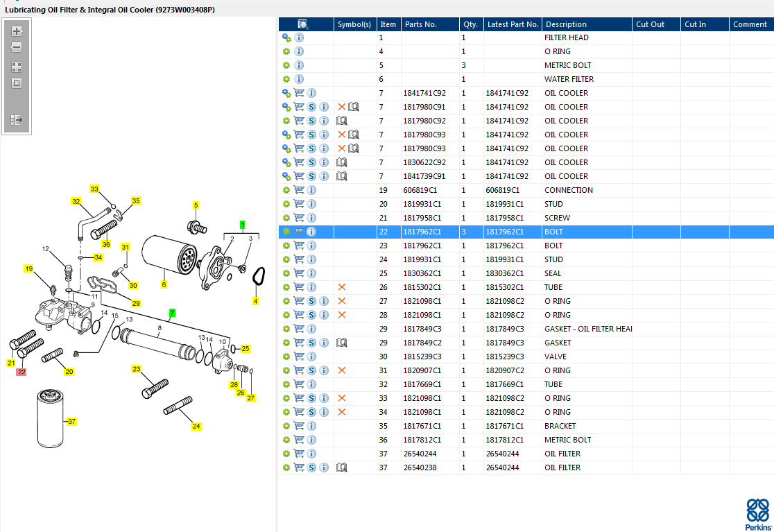Open info for WATER FILTER row
Screen dimensions: 774x532
tap(299, 79)
